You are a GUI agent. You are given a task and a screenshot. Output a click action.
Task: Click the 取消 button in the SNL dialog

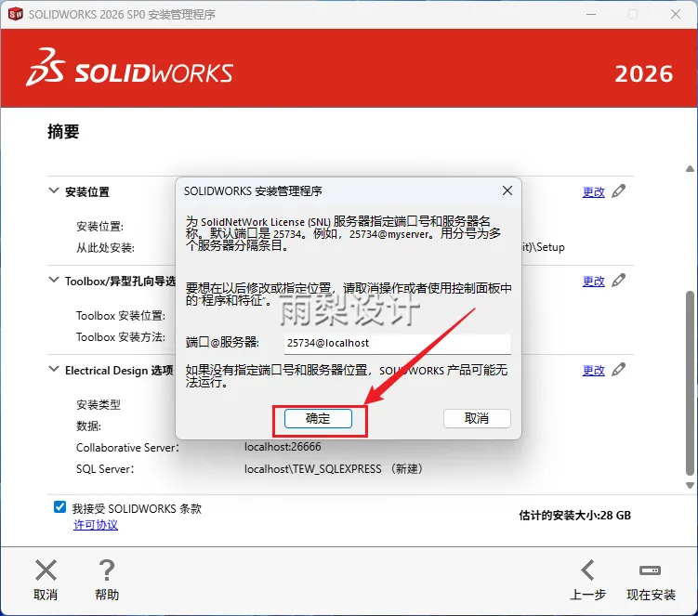click(477, 418)
